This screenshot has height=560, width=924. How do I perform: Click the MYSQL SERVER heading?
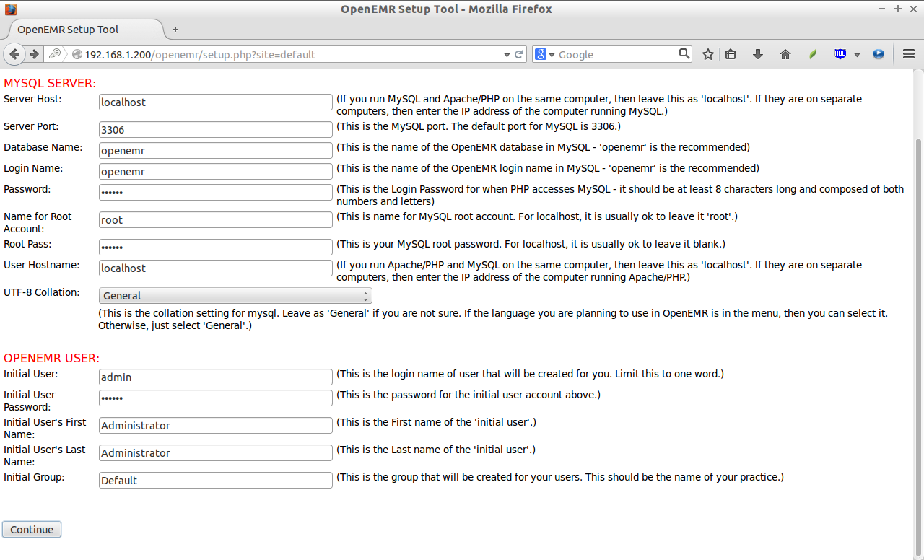pyautogui.click(x=50, y=84)
